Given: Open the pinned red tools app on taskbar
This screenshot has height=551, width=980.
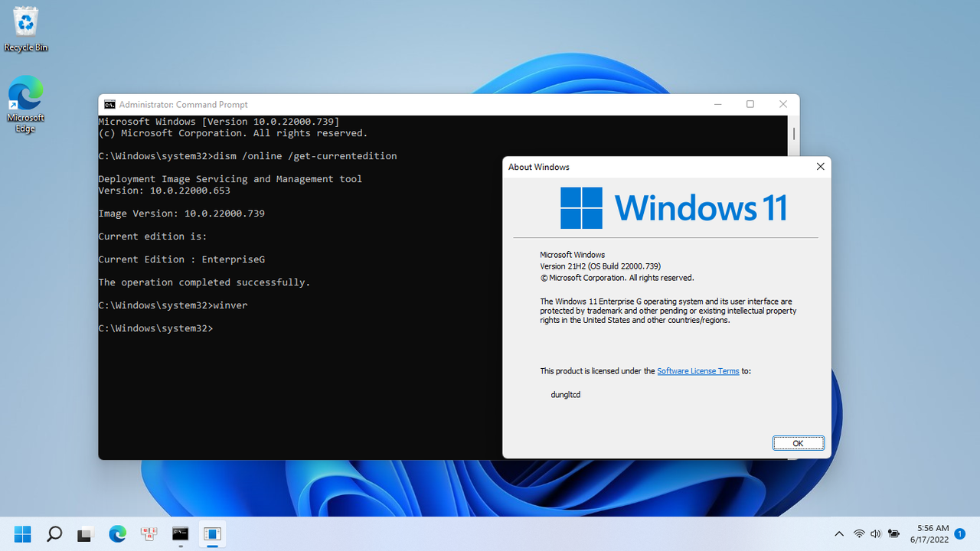Looking at the screenshot, I should pyautogui.click(x=149, y=533).
